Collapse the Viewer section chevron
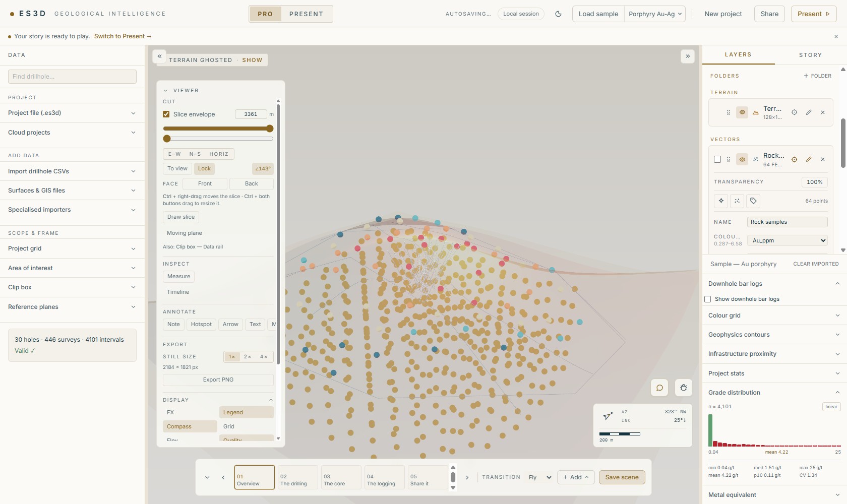847x504 pixels. point(165,91)
